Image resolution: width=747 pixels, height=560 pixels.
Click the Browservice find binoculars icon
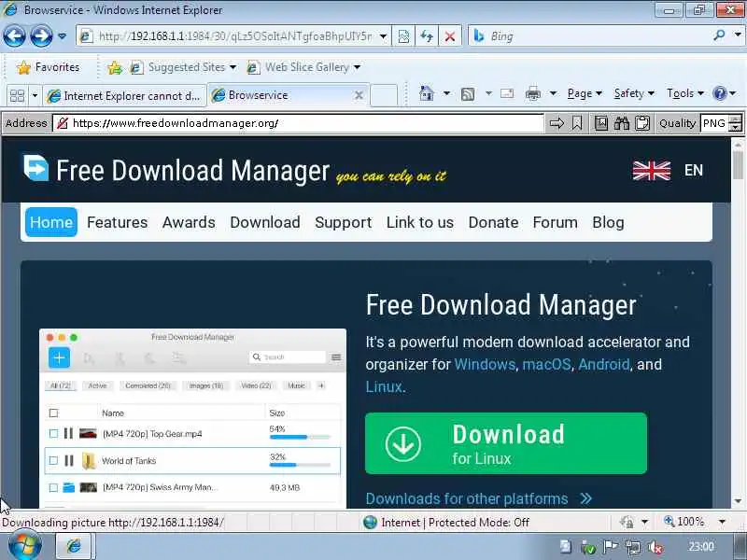(x=622, y=124)
